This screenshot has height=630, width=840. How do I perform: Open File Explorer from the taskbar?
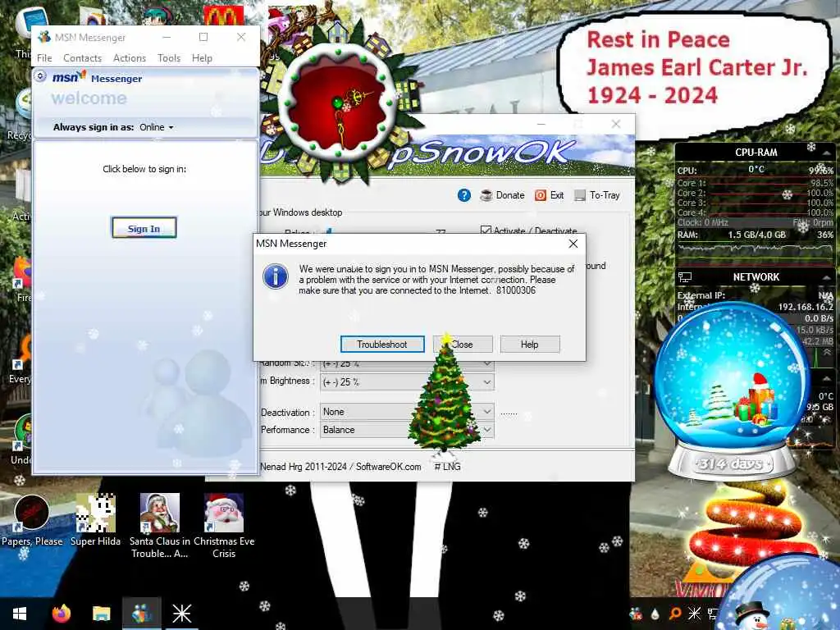[101, 614]
